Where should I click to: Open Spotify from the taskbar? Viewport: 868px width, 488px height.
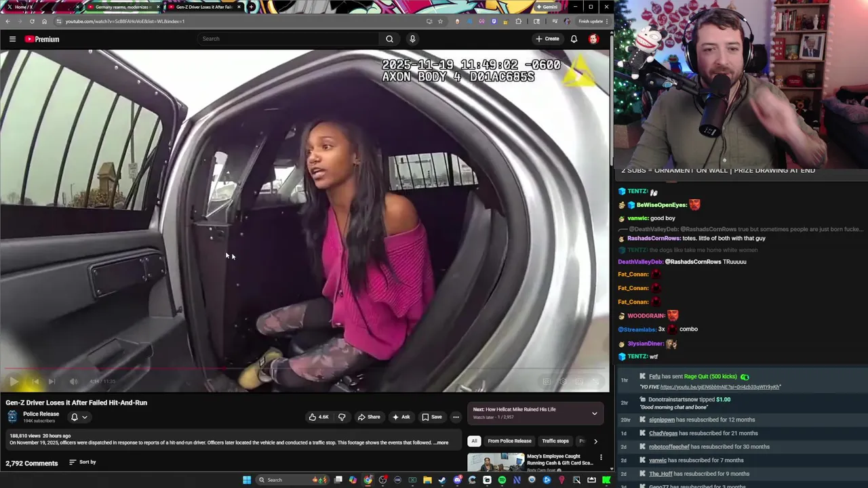click(502, 480)
